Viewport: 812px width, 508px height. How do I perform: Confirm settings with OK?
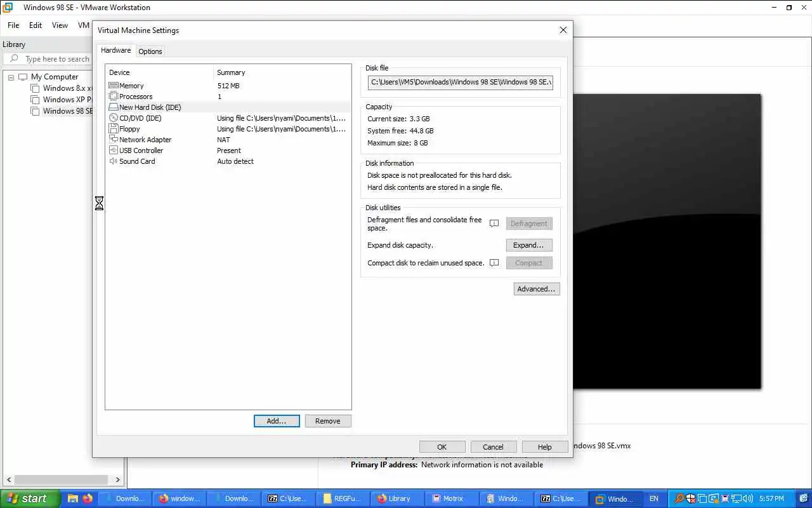pos(442,447)
